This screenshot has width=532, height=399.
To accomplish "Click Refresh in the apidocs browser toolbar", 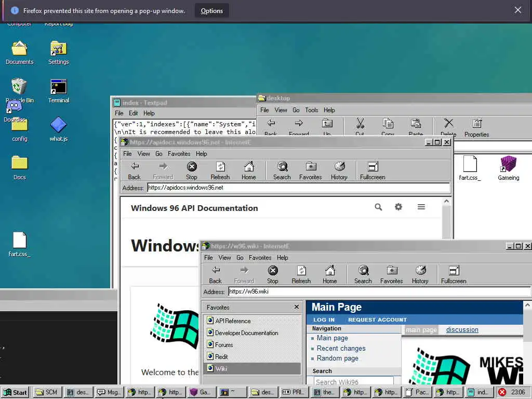I will (x=220, y=170).
